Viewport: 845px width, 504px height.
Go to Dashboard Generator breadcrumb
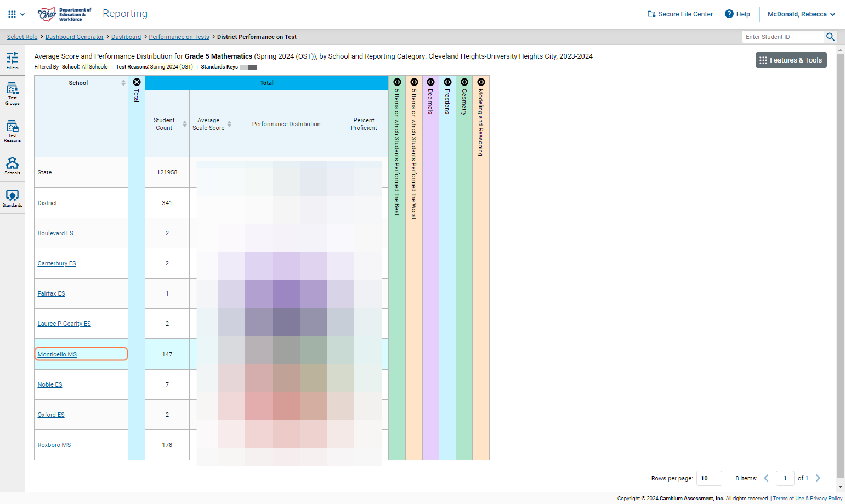point(75,37)
